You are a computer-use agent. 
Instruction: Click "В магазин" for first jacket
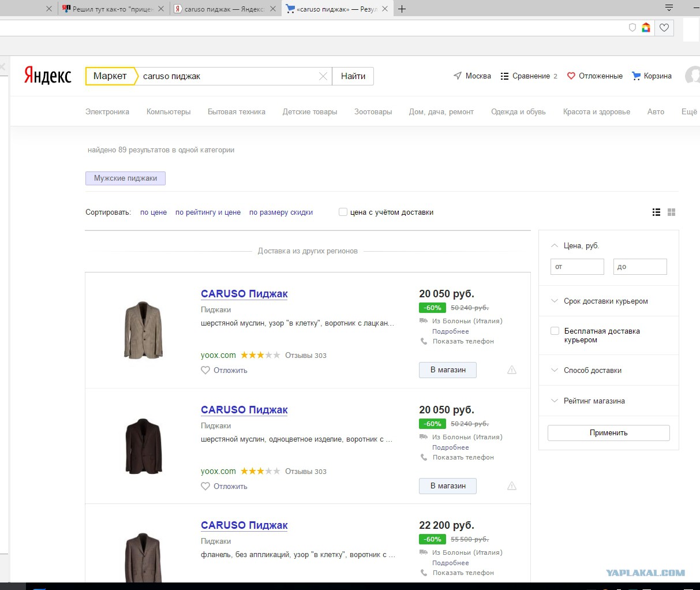(x=448, y=370)
